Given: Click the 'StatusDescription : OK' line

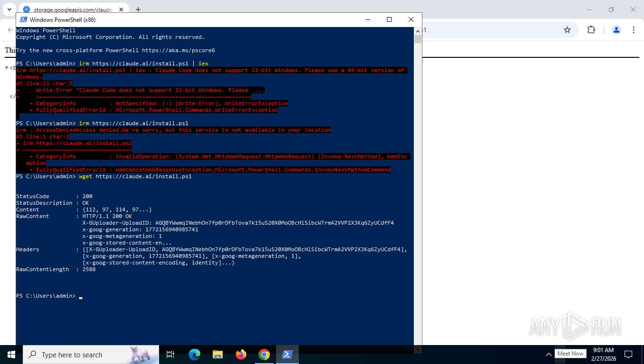Looking at the screenshot, I should tap(53, 203).
